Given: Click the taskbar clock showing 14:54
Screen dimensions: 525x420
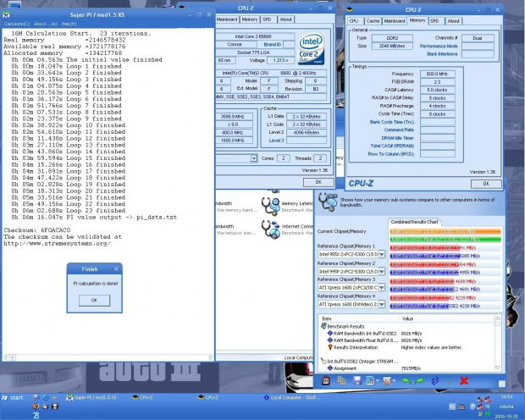Looking at the screenshot, I should [506, 397].
